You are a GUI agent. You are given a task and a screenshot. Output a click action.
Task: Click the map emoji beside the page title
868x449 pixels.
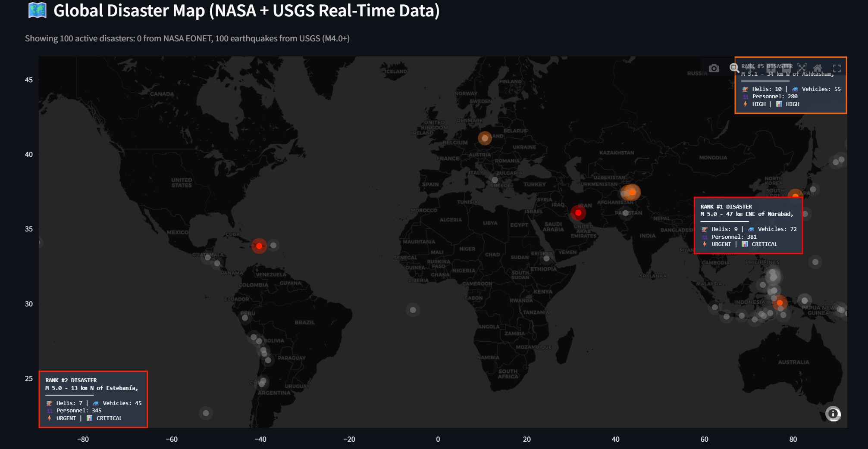tap(38, 10)
